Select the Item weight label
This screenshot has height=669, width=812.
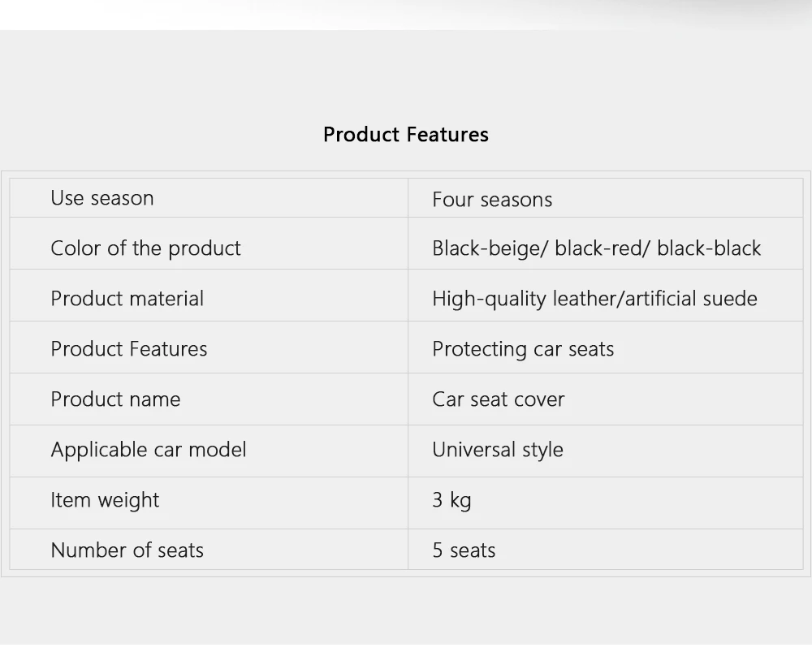point(105,500)
